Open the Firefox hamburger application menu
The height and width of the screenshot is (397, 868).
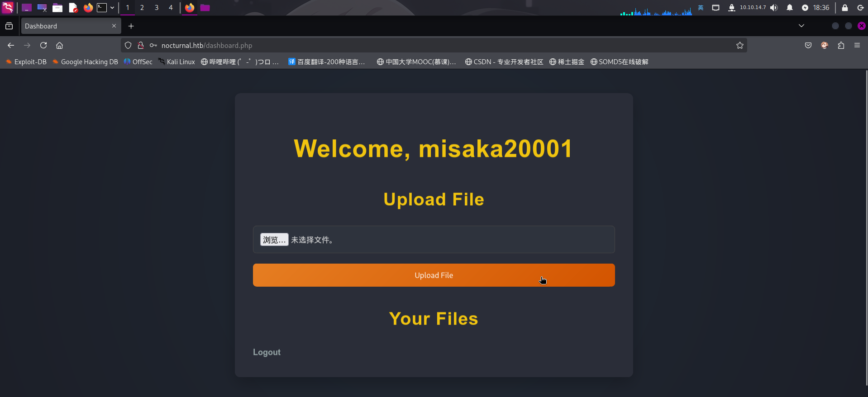coord(857,45)
